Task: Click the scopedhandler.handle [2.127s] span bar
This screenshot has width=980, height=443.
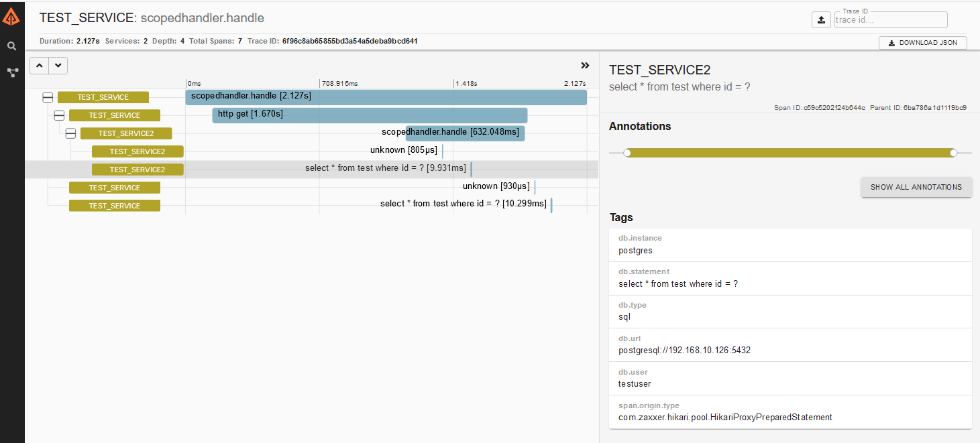Action: tap(386, 97)
